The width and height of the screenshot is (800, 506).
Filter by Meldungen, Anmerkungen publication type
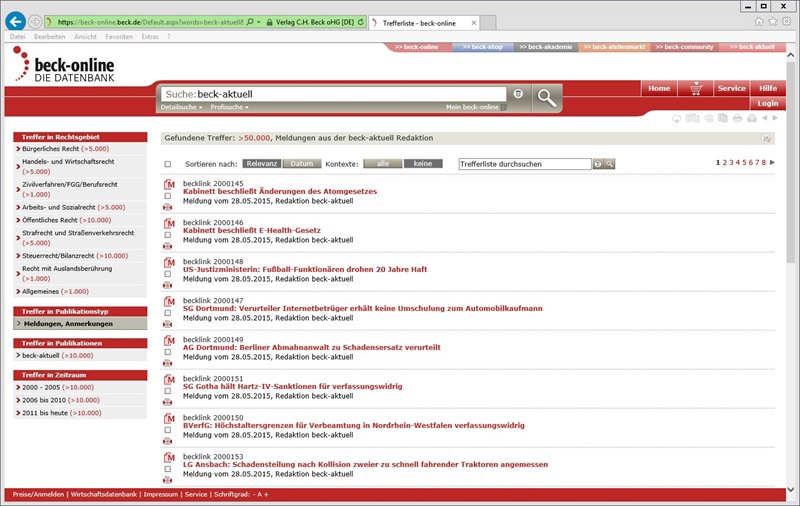(80, 324)
